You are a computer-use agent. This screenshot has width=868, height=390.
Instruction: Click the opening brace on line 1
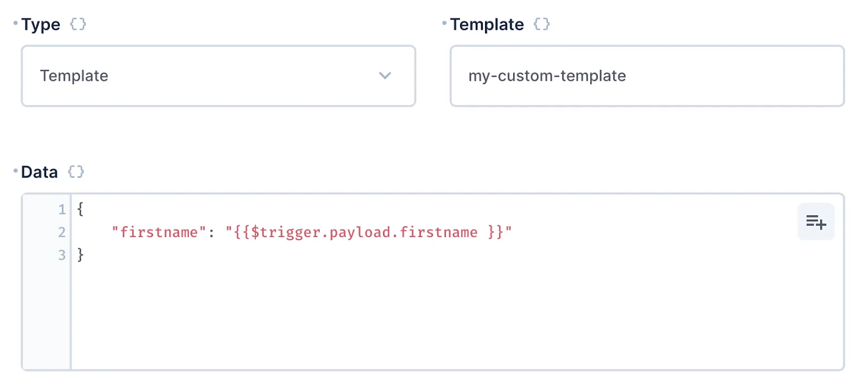80,209
